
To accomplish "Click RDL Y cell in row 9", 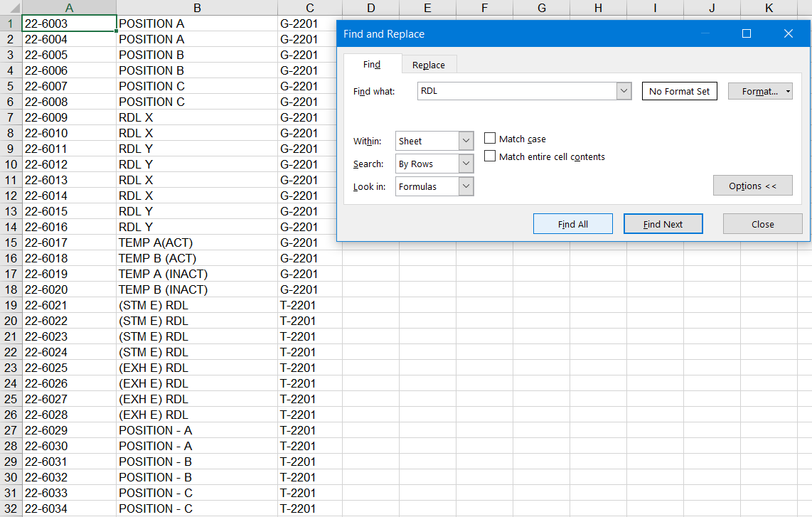I will point(197,149).
